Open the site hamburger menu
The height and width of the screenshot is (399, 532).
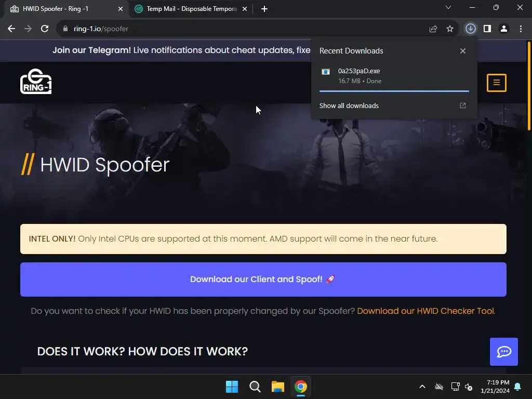click(x=496, y=83)
